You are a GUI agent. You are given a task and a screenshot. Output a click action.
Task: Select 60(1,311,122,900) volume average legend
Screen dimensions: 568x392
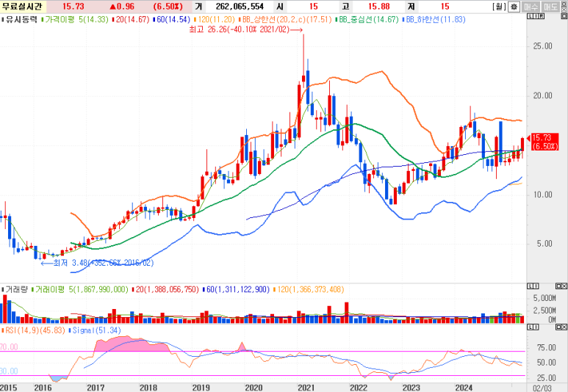(x=235, y=289)
